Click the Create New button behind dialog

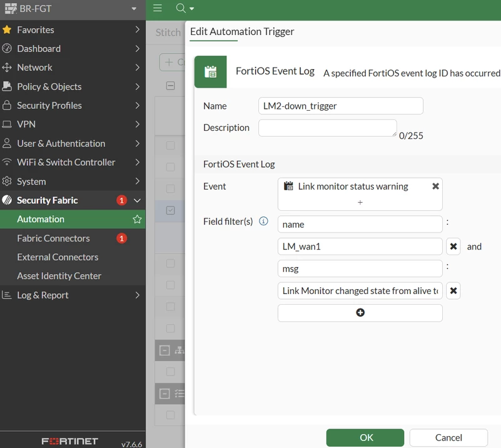click(x=172, y=62)
